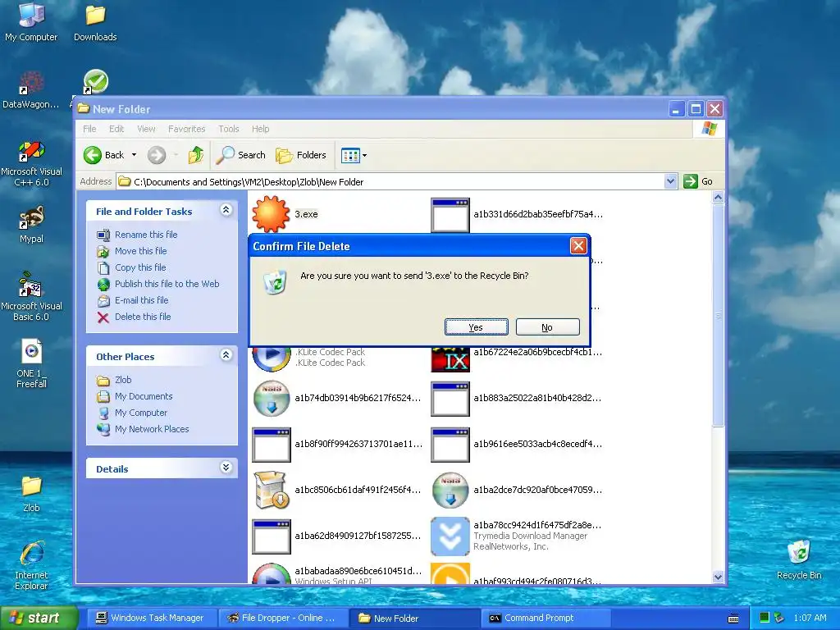Expand the Details panel
The image size is (840, 630).
pyautogui.click(x=226, y=467)
